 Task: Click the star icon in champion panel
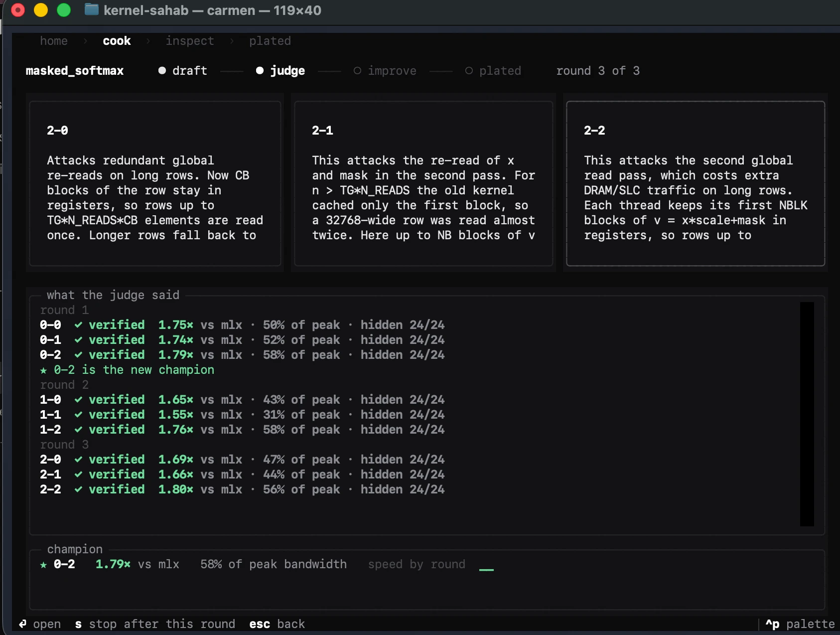(43, 565)
